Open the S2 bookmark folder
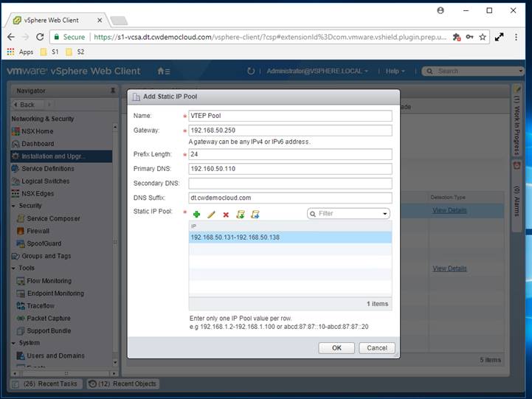Screen dimensions: 532x399 point(75,52)
